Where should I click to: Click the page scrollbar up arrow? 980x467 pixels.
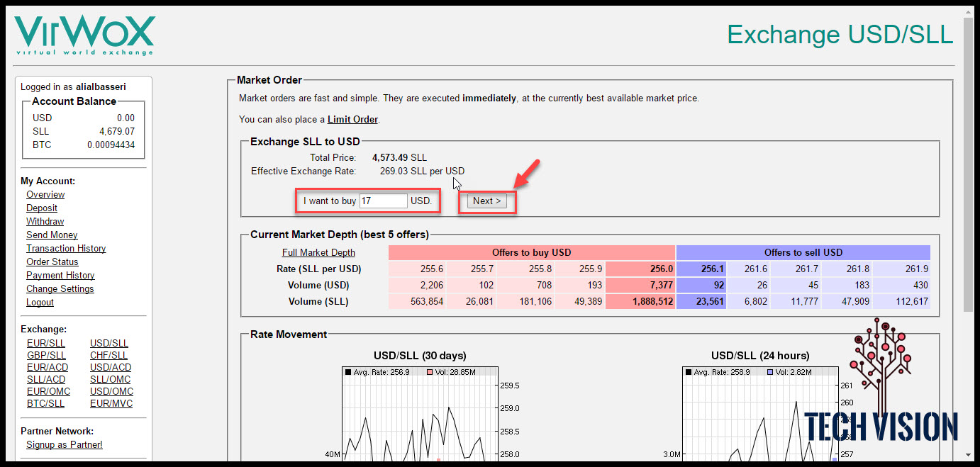[x=969, y=12]
